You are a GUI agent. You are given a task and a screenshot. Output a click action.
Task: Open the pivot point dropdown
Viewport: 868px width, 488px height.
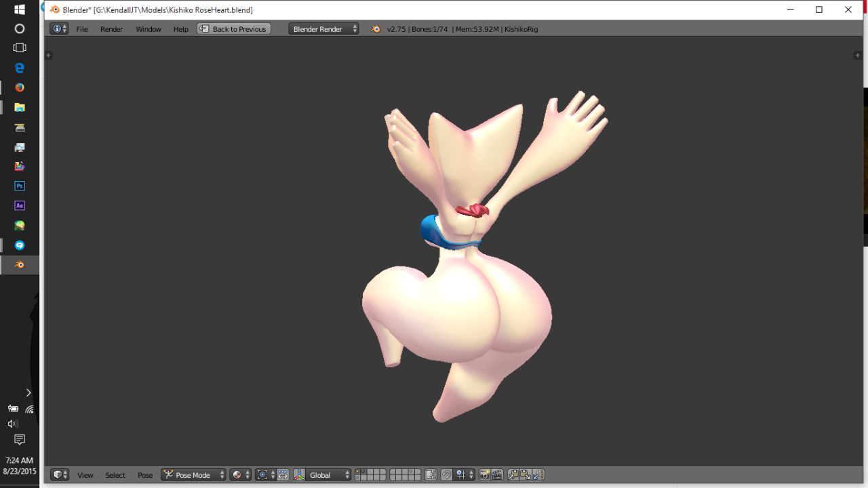[265, 475]
